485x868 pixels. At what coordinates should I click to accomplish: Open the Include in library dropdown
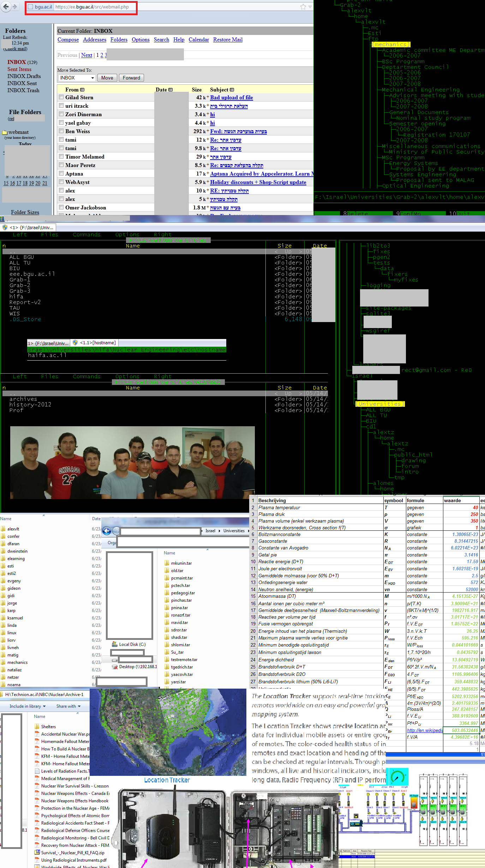pyautogui.click(x=28, y=706)
